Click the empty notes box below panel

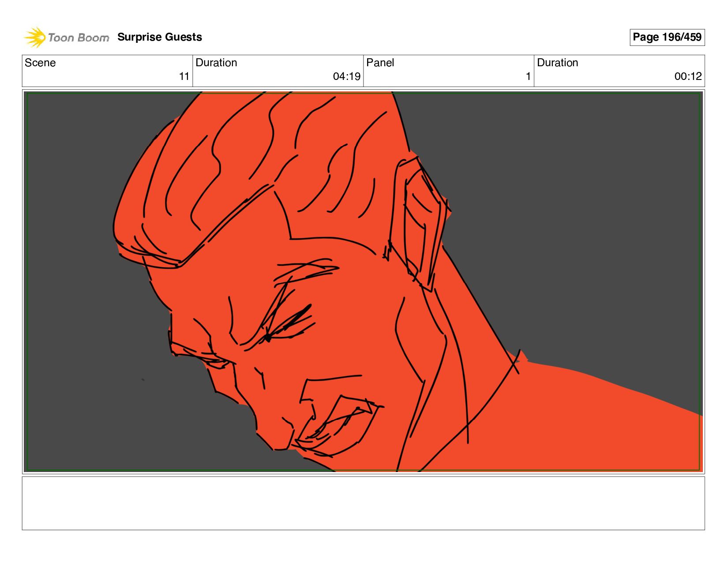tap(363, 503)
